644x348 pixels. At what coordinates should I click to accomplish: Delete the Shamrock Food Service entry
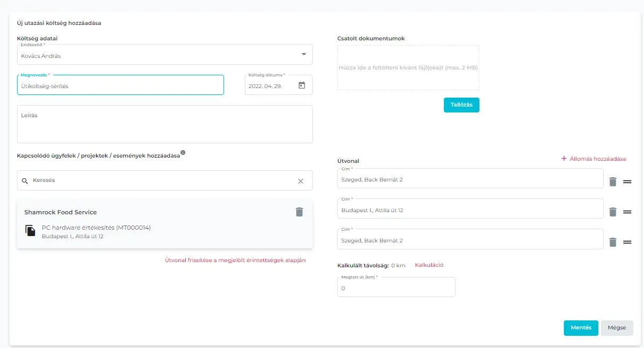point(299,212)
